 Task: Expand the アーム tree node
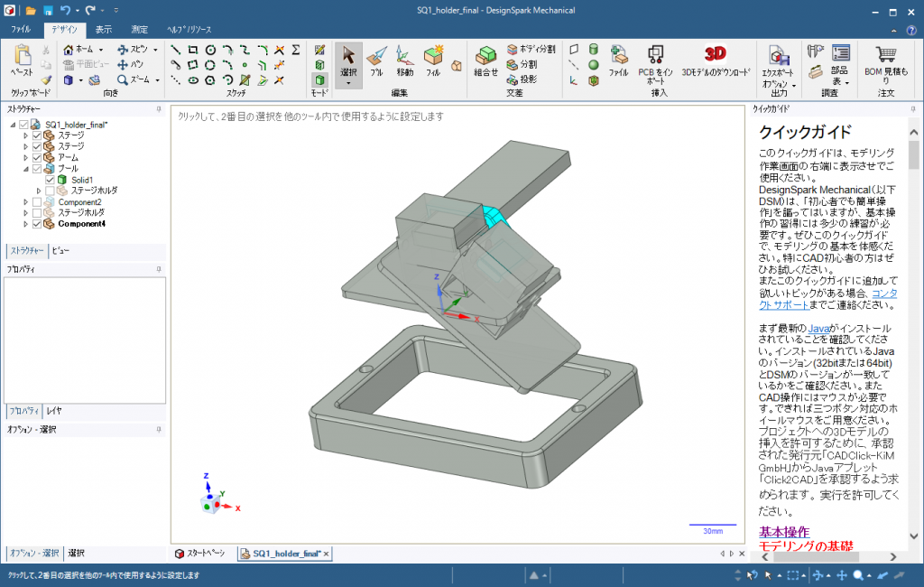tap(25, 157)
